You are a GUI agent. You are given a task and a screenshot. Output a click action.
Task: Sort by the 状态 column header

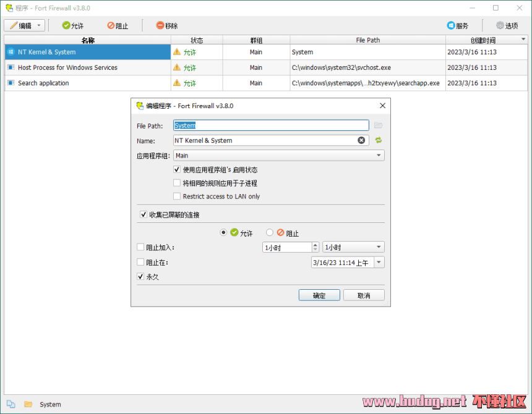197,40
